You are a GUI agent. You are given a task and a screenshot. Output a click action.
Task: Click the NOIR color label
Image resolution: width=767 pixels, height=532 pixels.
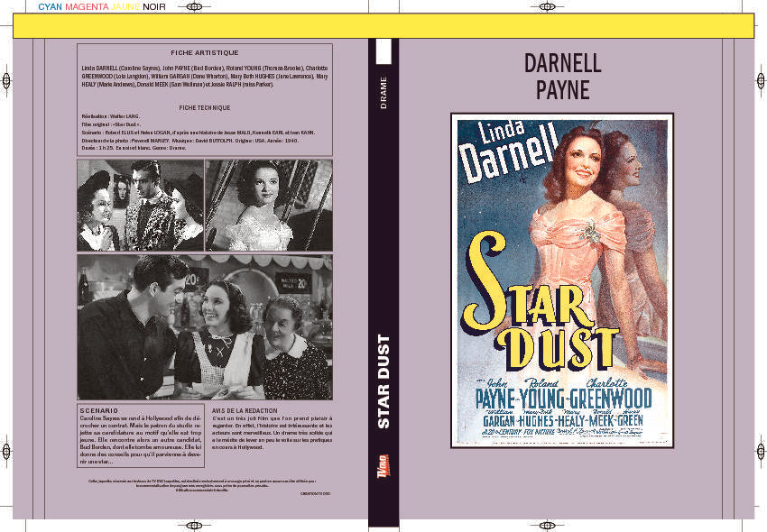(154, 7)
